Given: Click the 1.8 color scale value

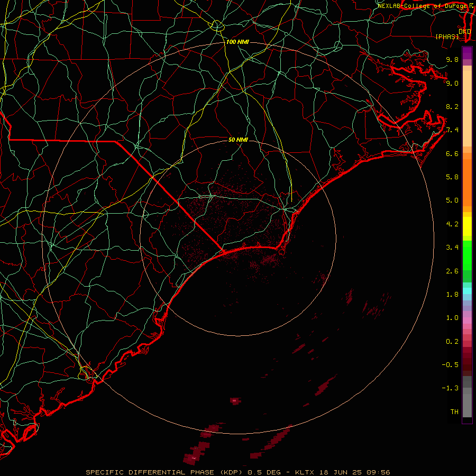Looking at the screenshot, I should click(452, 295).
